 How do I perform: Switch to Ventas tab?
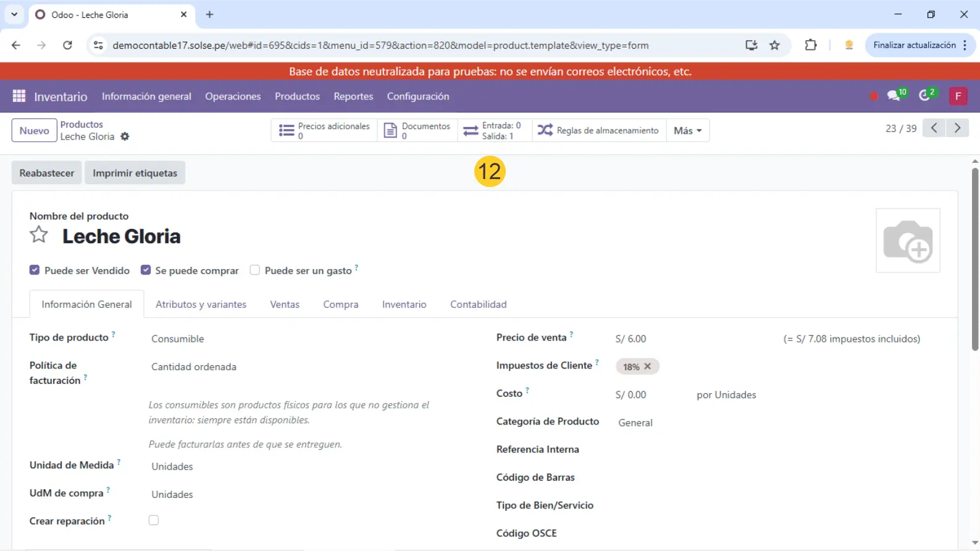pos(285,304)
